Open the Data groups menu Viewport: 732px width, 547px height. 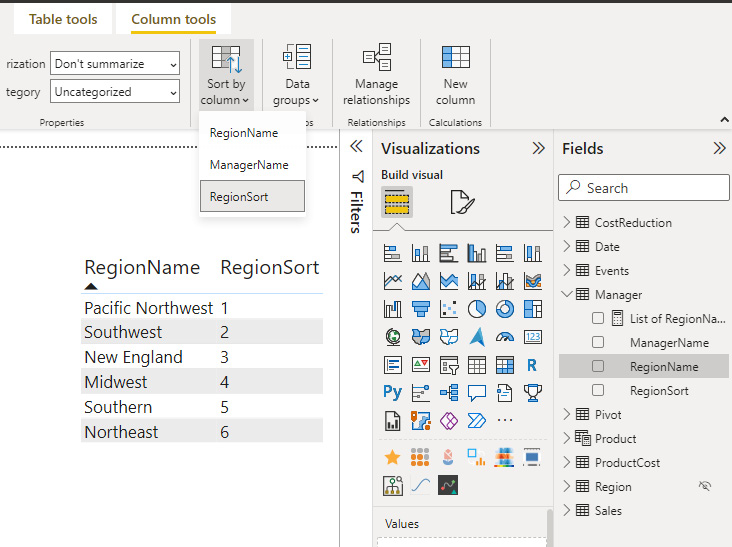click(297, 76)
